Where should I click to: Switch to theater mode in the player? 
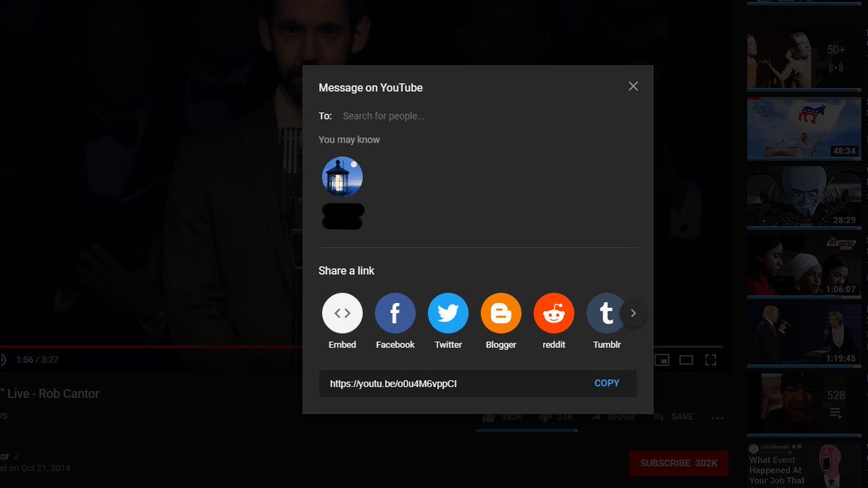coord(686,360)
